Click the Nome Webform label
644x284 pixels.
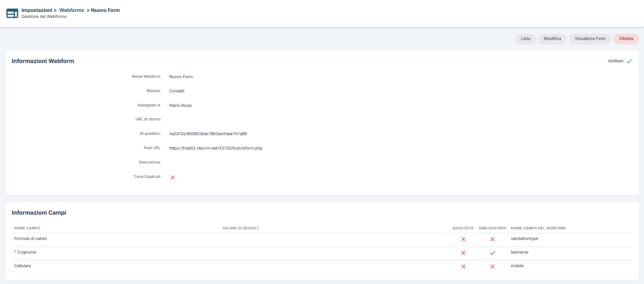click(x=146, y=76)
